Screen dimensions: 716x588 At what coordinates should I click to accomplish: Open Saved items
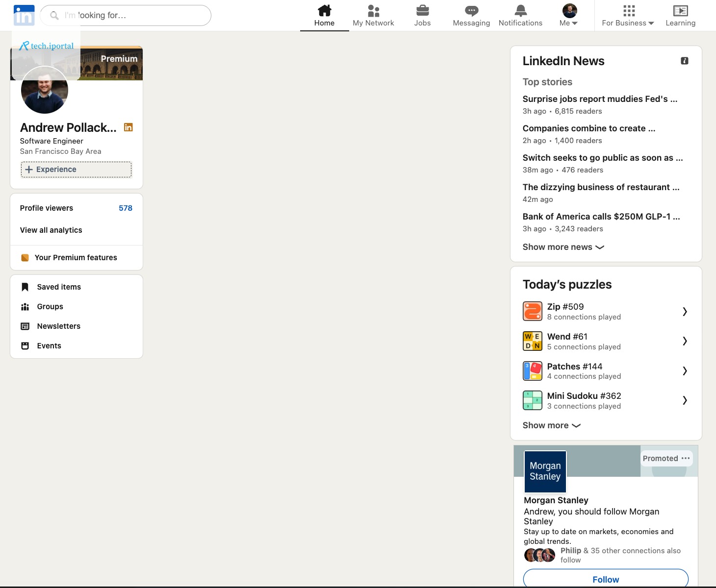[x=59, y=287]
